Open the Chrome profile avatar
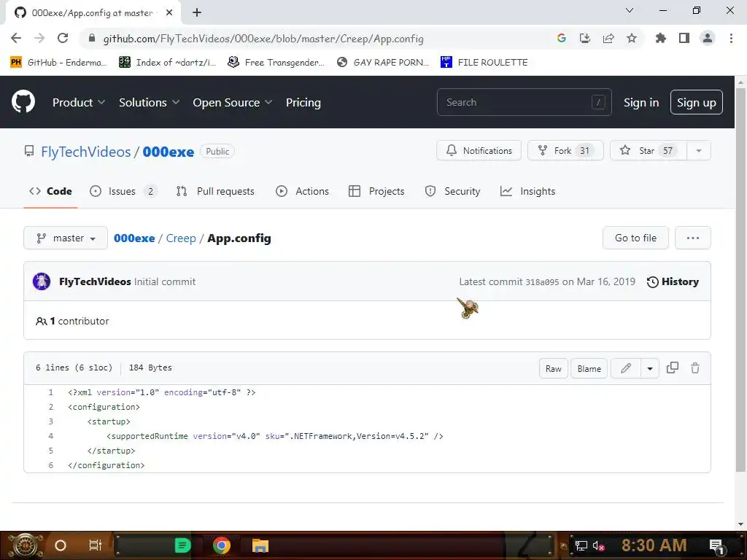Screen dimensions: 747x560 coord(708,38)
